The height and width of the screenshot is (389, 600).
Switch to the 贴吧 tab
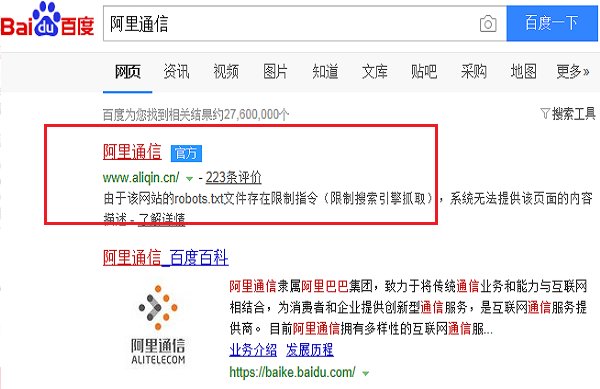pyautogui.click(x=424, y=72)
